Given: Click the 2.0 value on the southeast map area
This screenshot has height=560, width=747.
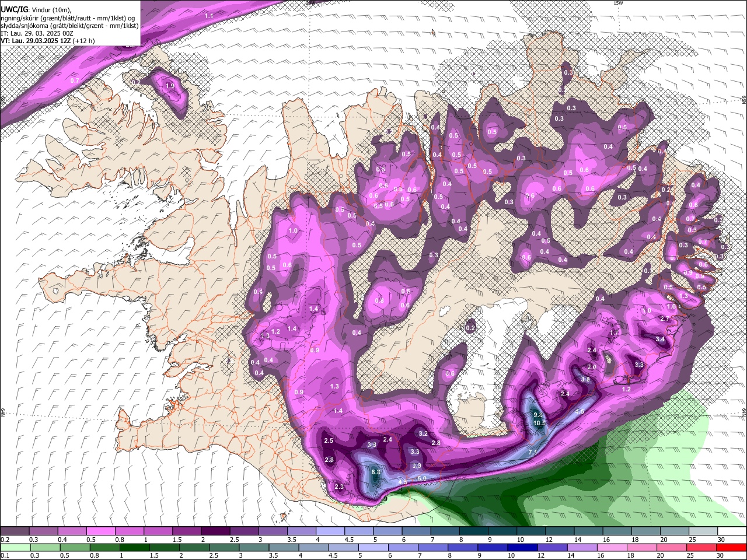Looking at the screenshot, I should (x=592, y=367).
